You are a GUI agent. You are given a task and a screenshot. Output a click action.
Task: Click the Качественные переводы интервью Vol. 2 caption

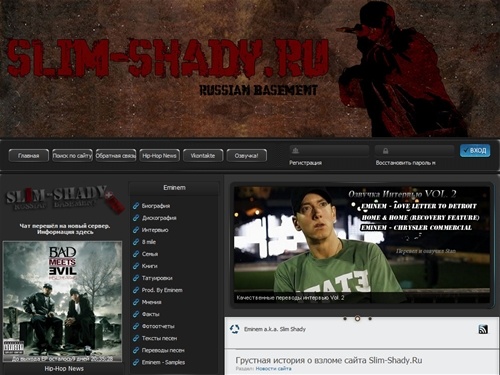(290, 298)
